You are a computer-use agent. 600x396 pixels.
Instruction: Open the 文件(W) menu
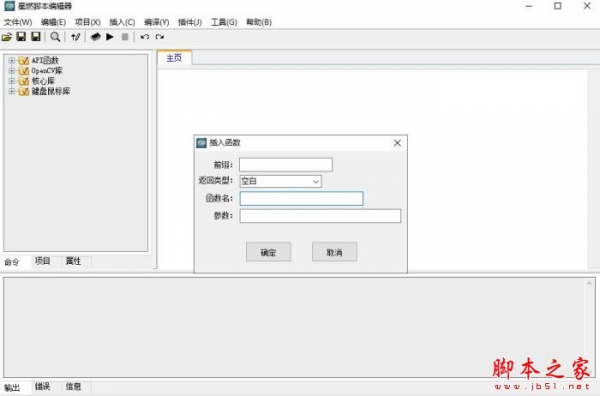coord(18,22)
